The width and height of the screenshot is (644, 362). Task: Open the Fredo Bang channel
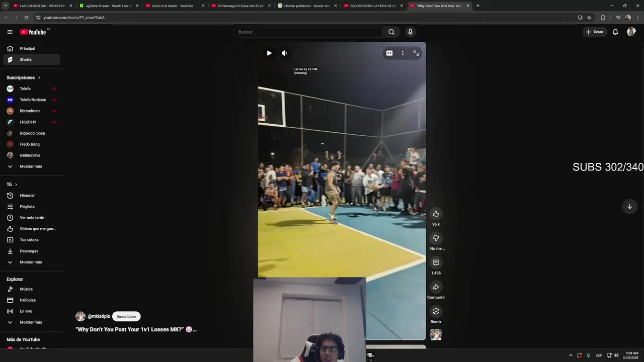pyautogui.click(x=32, y=144)
